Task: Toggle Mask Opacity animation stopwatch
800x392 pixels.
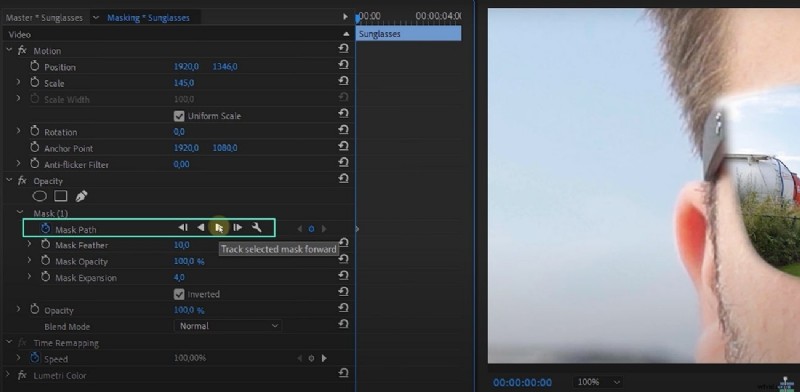Action: pos(45,261)
